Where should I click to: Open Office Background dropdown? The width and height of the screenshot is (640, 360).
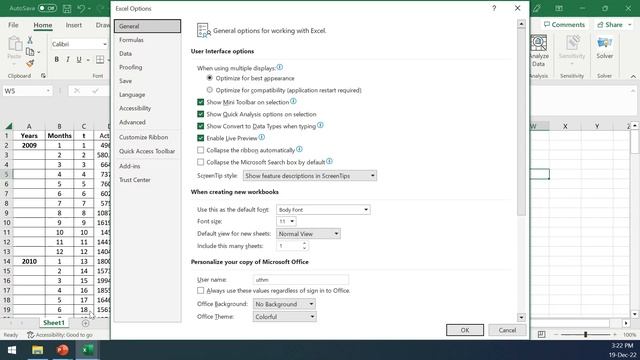pos(284,304)
